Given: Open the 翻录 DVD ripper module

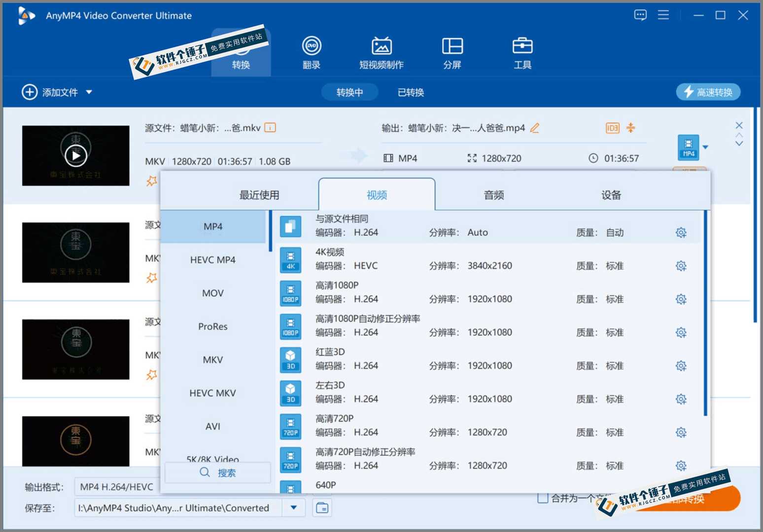Looking at the screenshot, I should [x=312, y=53].
